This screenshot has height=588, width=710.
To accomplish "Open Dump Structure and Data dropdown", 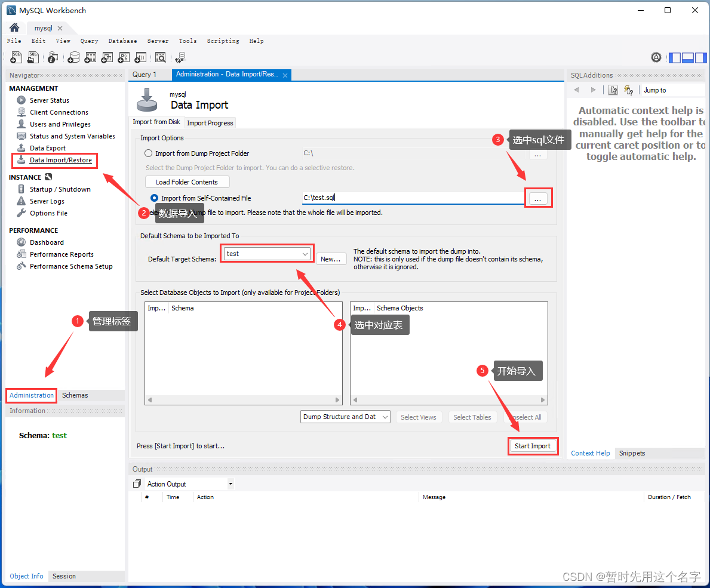I will click(x=345, y=417).
